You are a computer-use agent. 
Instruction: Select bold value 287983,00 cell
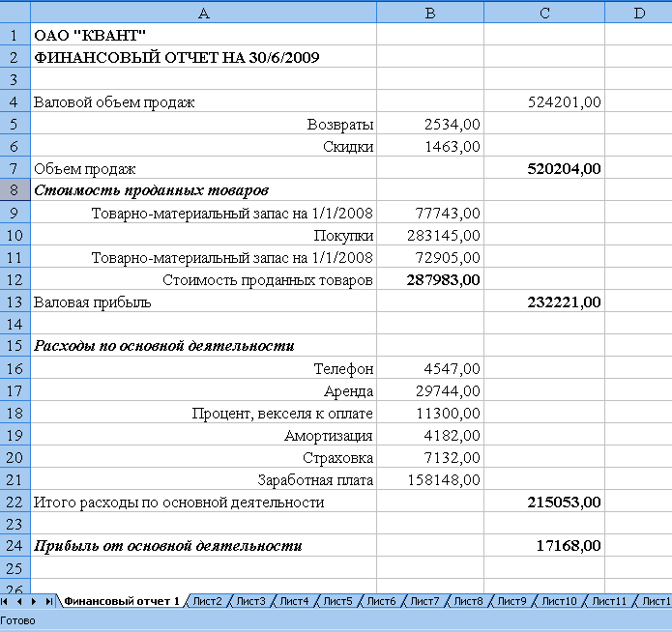point(430,279)
